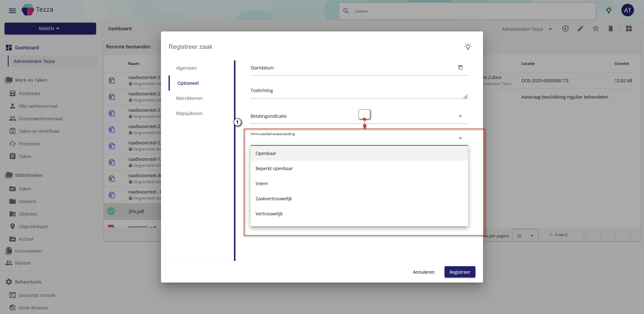Choose Zaakvertrouwelijk from the list
Screen dimensions: 644x314
(x=274, y=199)
